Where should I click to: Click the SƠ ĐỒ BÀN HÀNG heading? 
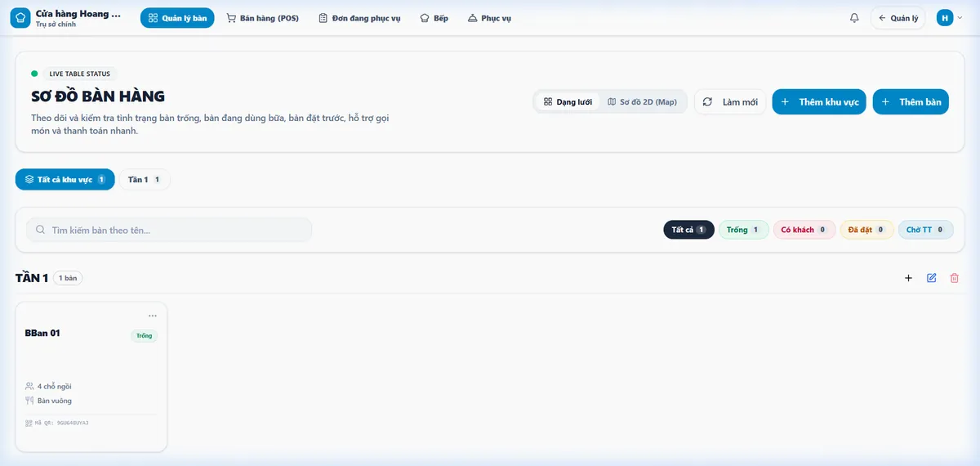tap(98, 96)
